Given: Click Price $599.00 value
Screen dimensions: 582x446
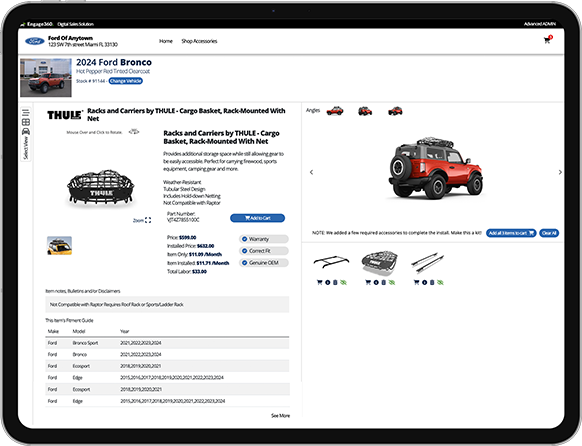Looking at the screenshot, I should 187,237.
